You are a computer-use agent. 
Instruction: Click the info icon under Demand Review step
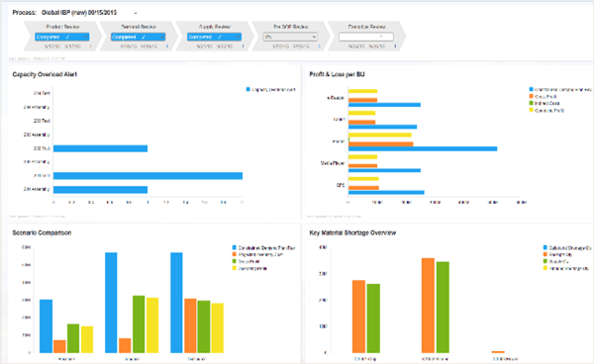click(x=167, y=46)
